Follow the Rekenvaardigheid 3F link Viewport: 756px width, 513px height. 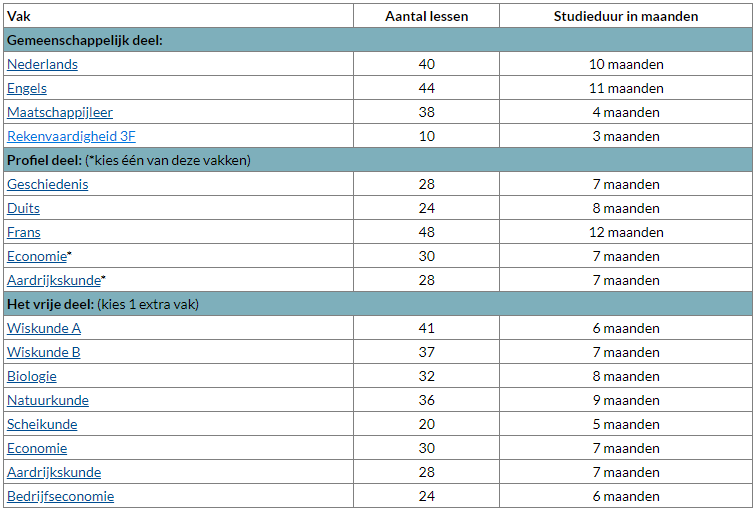71,136
